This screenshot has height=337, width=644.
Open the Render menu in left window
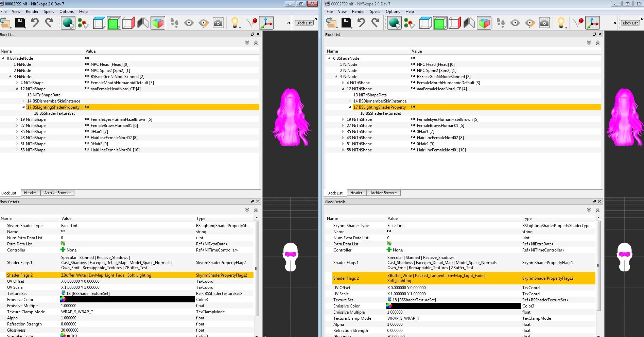[x=32, y=11]
